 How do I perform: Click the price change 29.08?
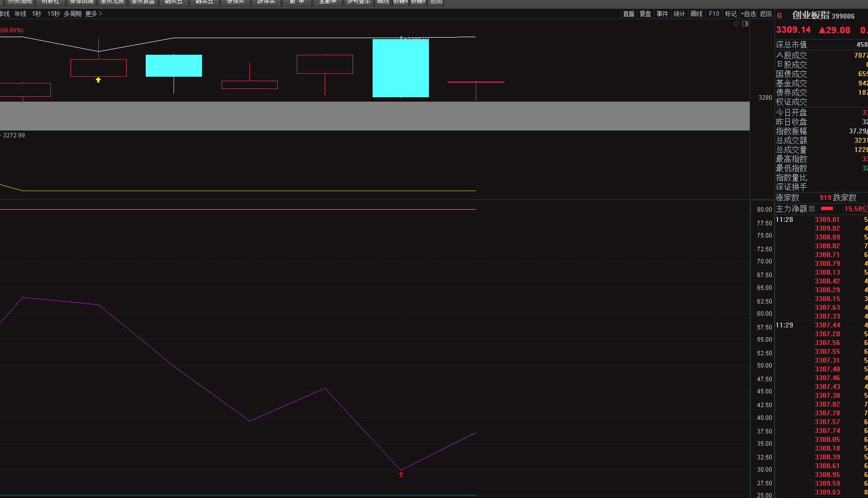834,30
